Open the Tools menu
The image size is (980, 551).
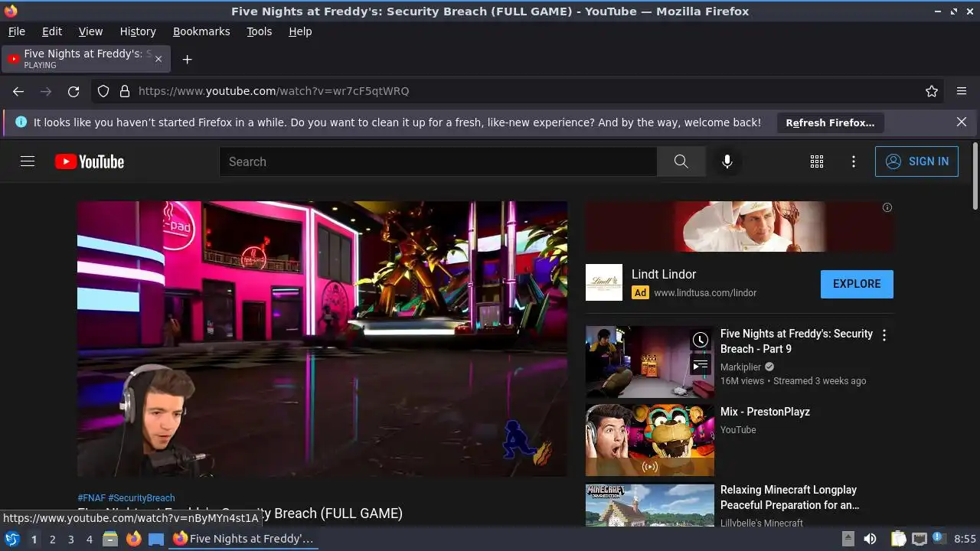point(259,31)
